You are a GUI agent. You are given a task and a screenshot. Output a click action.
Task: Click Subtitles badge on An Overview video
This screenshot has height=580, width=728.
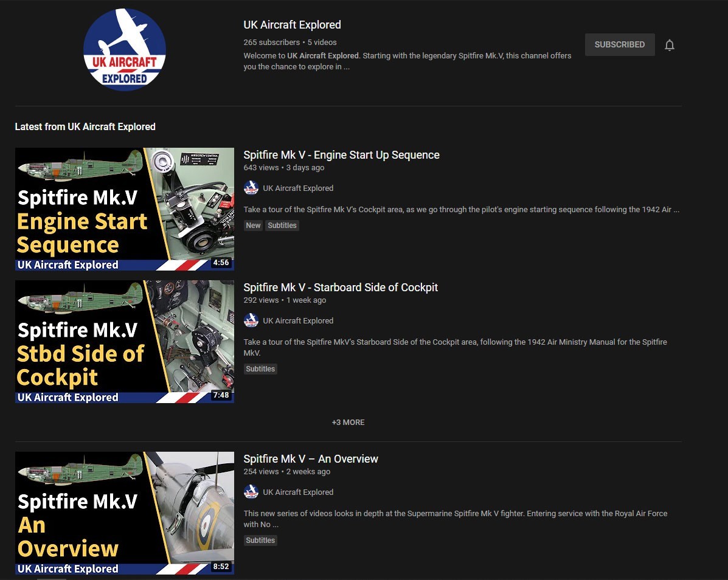(x=260, y=540)
